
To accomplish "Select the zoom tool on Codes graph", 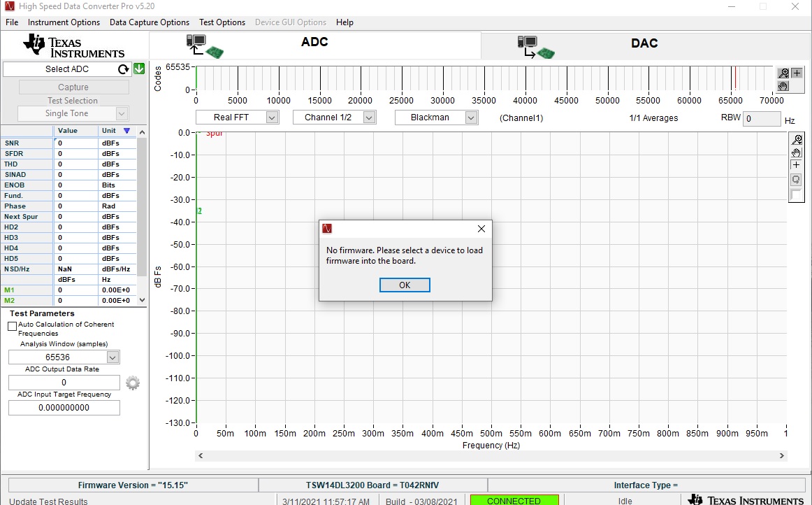I will click(783, 73).
